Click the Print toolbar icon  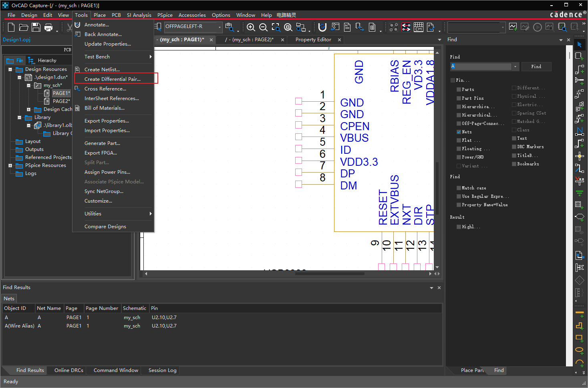(48, 27)
